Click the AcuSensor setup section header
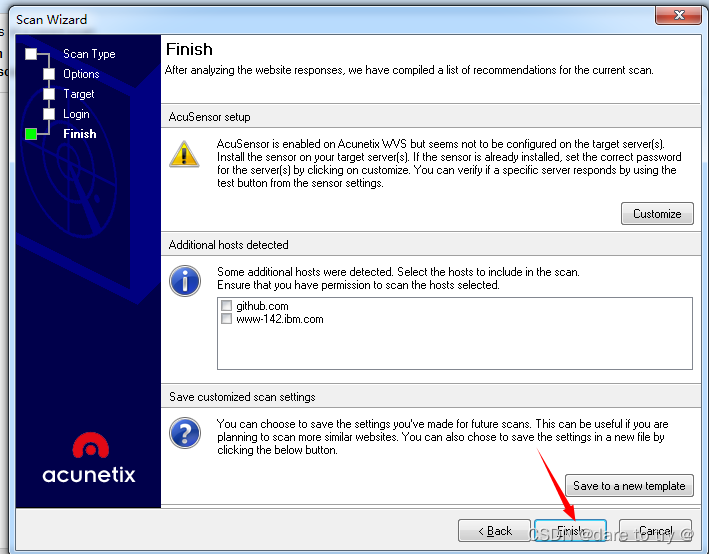 click(x=209, y=117)
